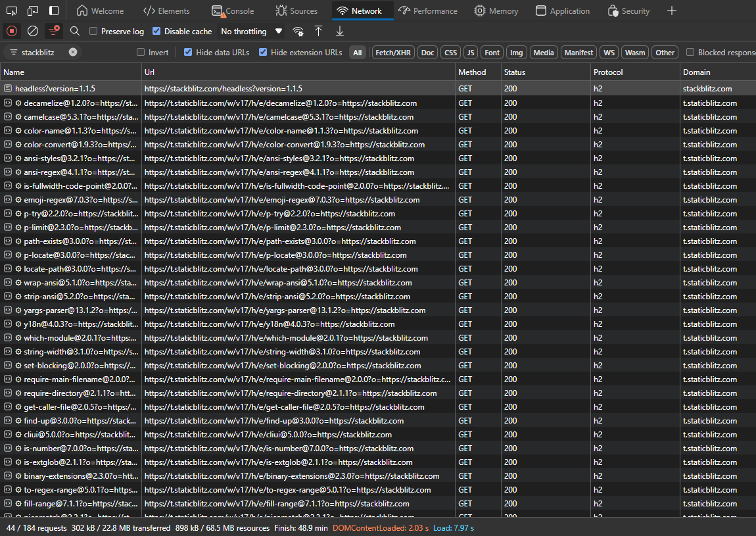Add more tools with plus icon

coord(672,11)
